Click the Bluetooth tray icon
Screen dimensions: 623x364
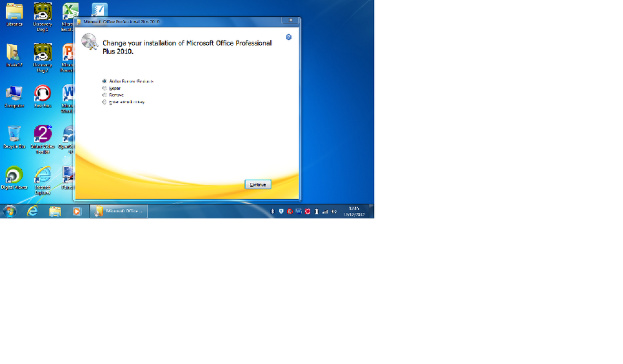(x=272, y=212)
